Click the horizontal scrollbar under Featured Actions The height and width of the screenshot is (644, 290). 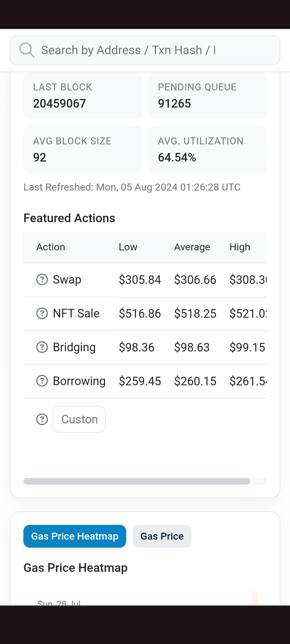(x=137, y=481)
